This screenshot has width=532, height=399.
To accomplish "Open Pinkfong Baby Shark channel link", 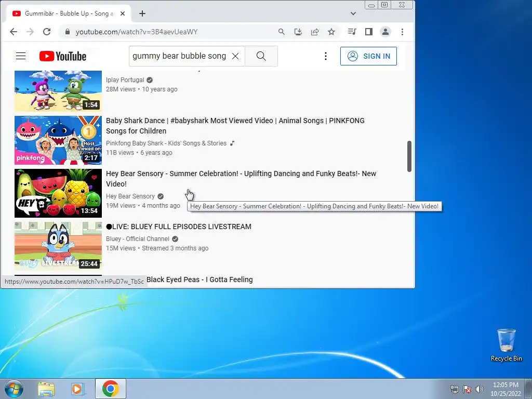I will click(x=166, y=143).
